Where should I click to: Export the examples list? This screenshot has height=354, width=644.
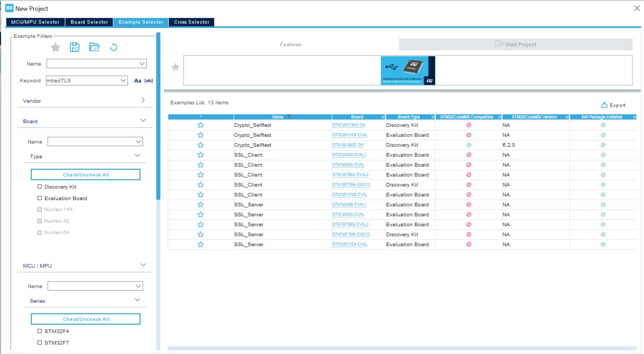coord(613,105)
